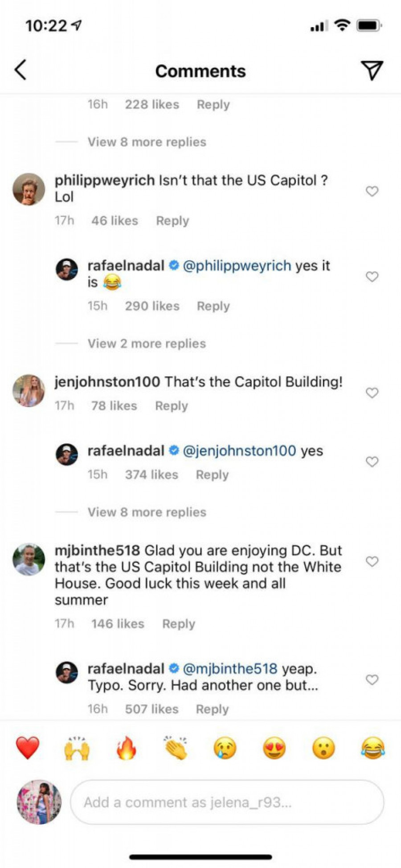Tap the clapping hands quick emoji
Screen dimensions: 401x868
176,748
